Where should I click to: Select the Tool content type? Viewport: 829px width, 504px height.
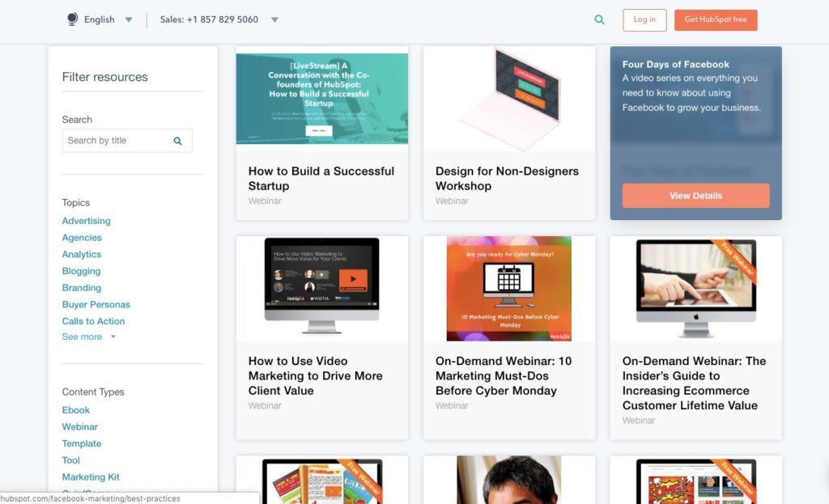71,460
